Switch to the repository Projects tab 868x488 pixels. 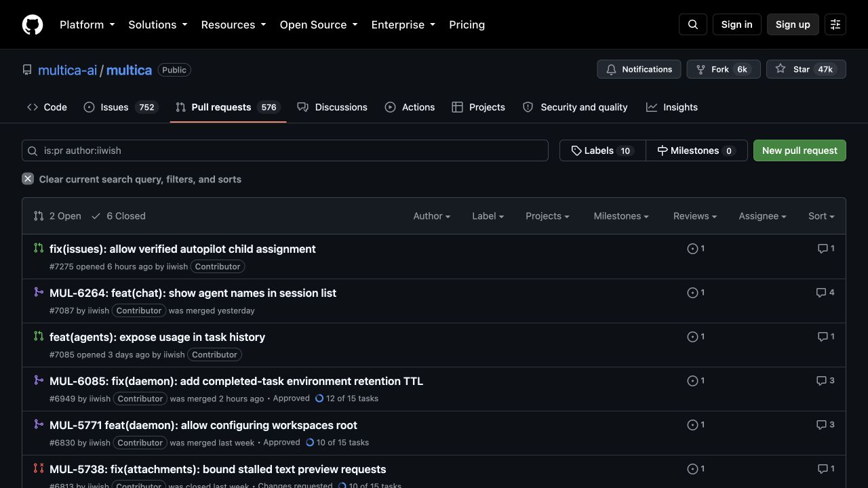tap(479, 107)
